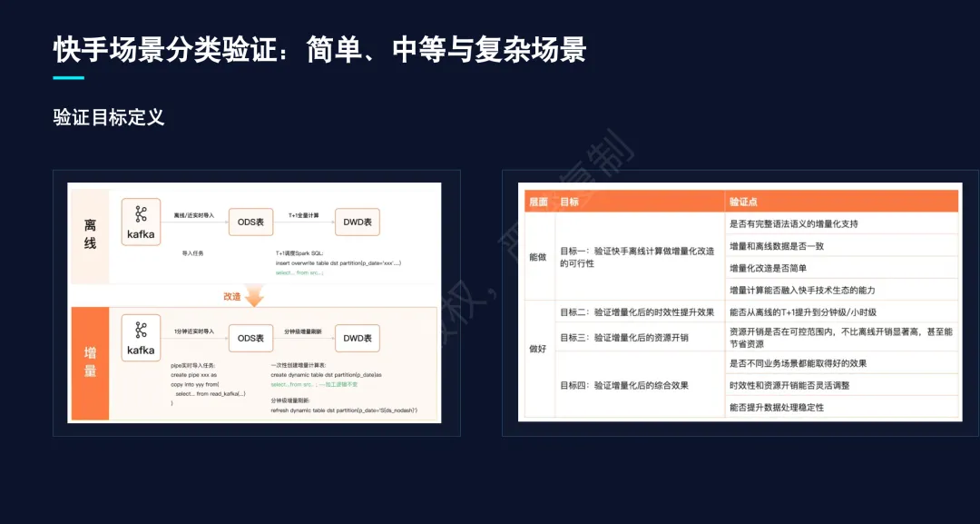Viewport: 980px width, 524px height.
Task: Click the T+1全量计算 arrow label
Action: 304,216
